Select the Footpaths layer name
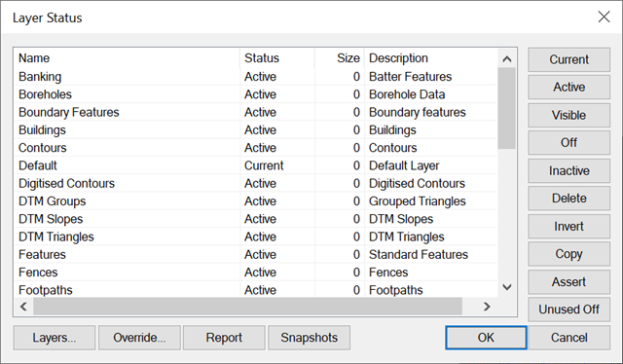Viewport: 623px width, 364px height. [x=46, y=290]
